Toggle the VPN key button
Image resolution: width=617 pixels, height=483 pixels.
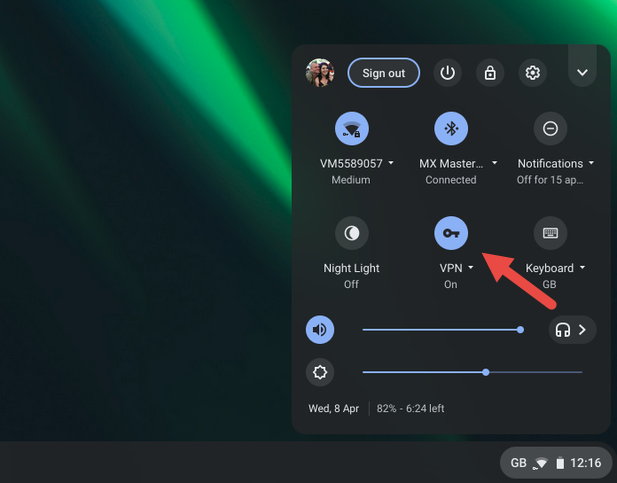point(451,233)
